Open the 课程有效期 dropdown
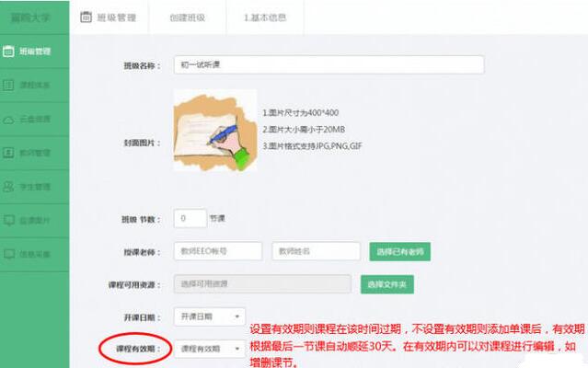Screen dimensions: 588x368 click(211, 350)
